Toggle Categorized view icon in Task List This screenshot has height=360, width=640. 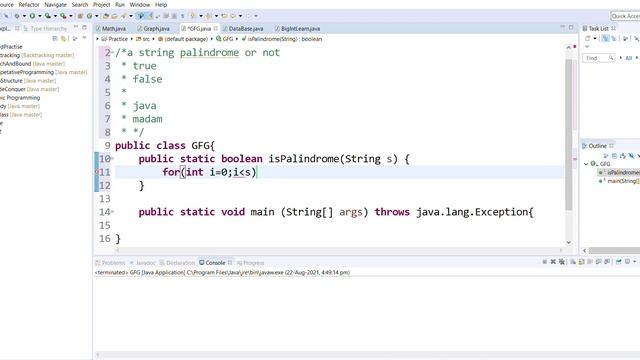(x=605, y=38)
